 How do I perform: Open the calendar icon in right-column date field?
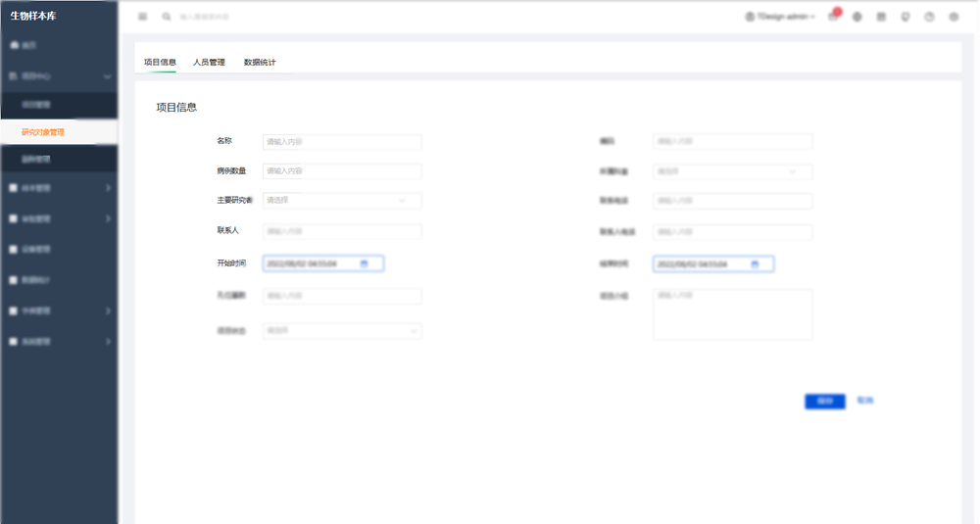coord(755,264)
